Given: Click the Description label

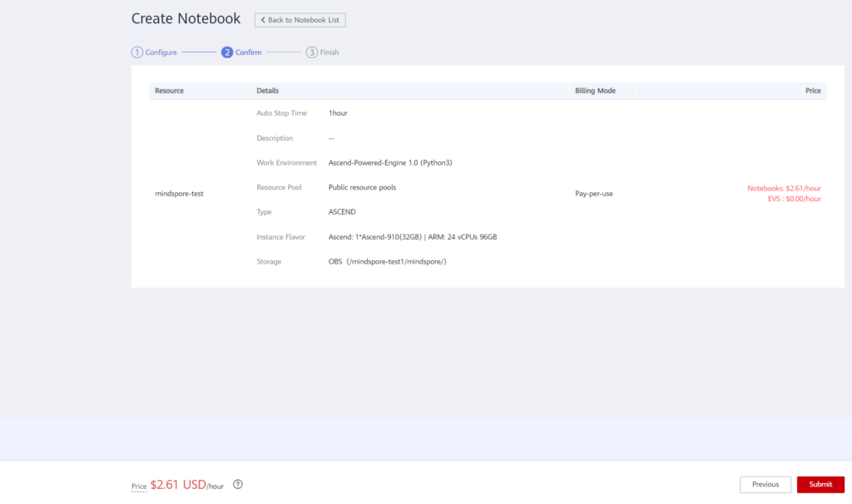Looking at the screenshot, I should tap(275, 139).
